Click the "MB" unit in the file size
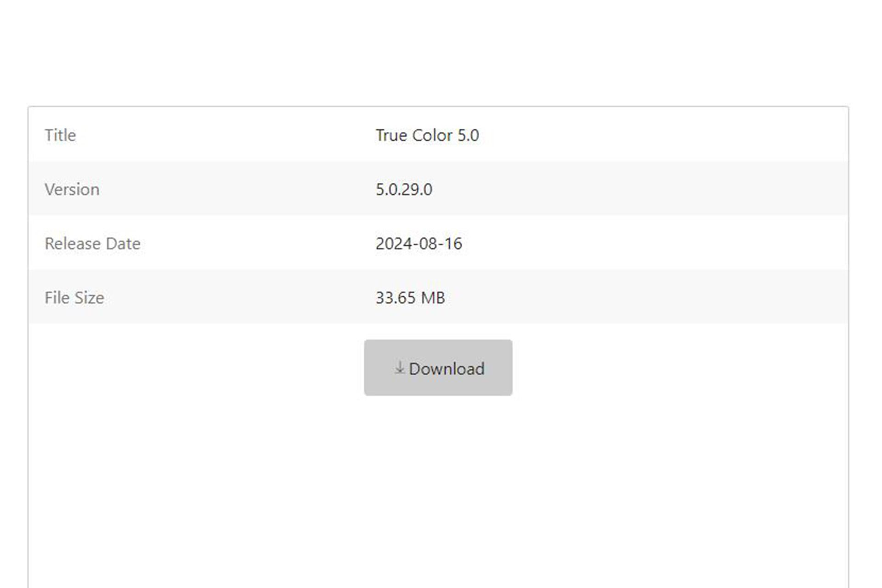Image resolution: width=882 pixels, height=588 pixels. (x=433, y=298)
